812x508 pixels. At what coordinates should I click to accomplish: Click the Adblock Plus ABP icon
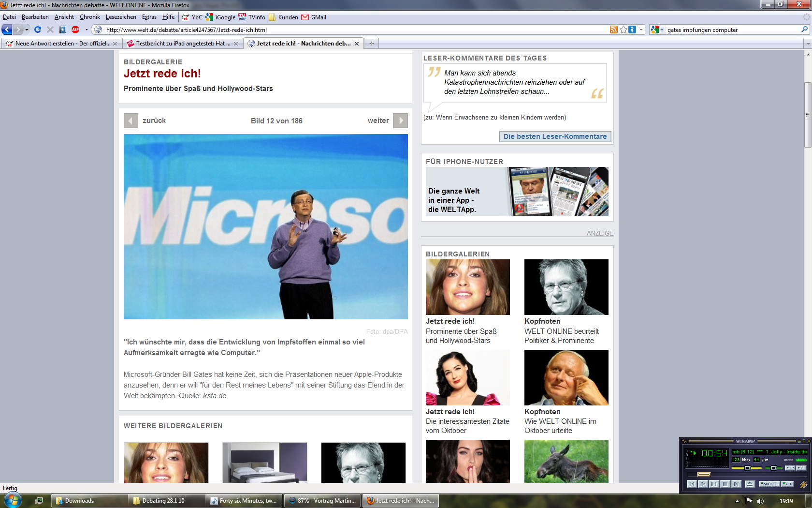tap(75, 30)
